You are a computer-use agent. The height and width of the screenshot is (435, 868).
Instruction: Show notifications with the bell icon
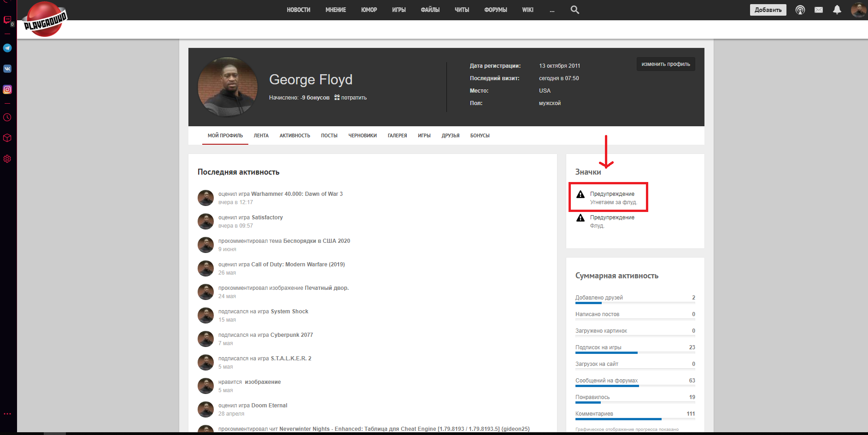(837, 10)
